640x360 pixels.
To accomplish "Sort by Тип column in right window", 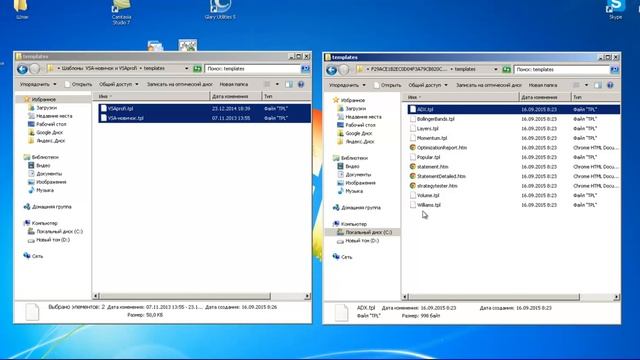I will tap(596, 97).
